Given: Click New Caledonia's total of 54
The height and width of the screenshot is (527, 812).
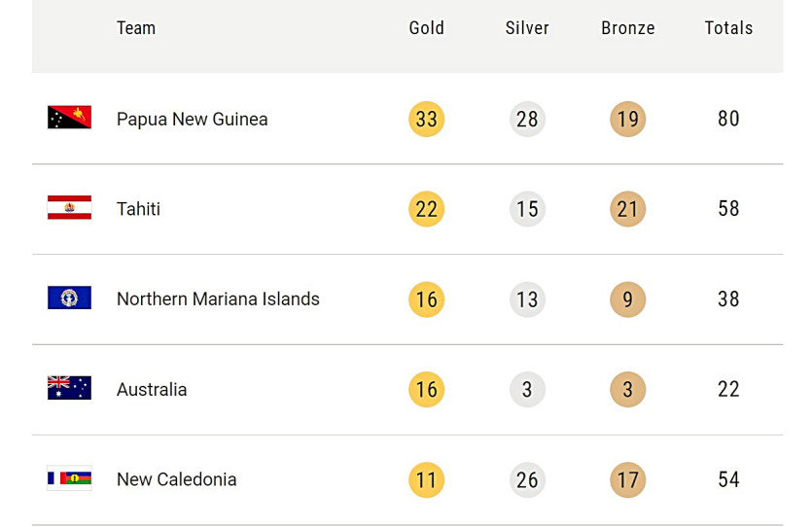Looking at the screenshot, I should pyautogui.click(x=728, y=479).
